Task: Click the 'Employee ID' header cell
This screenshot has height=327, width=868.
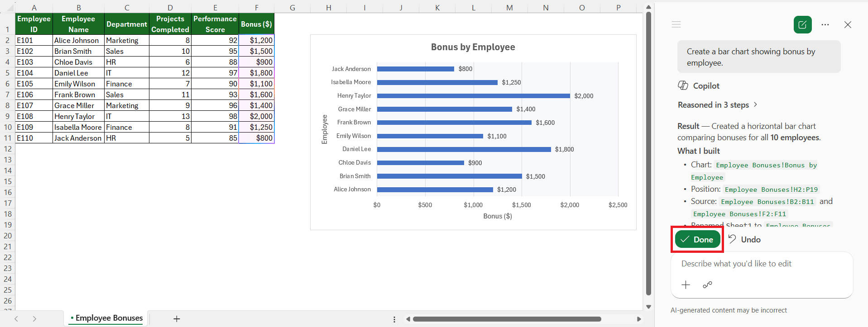Action: tap(34, 24)
